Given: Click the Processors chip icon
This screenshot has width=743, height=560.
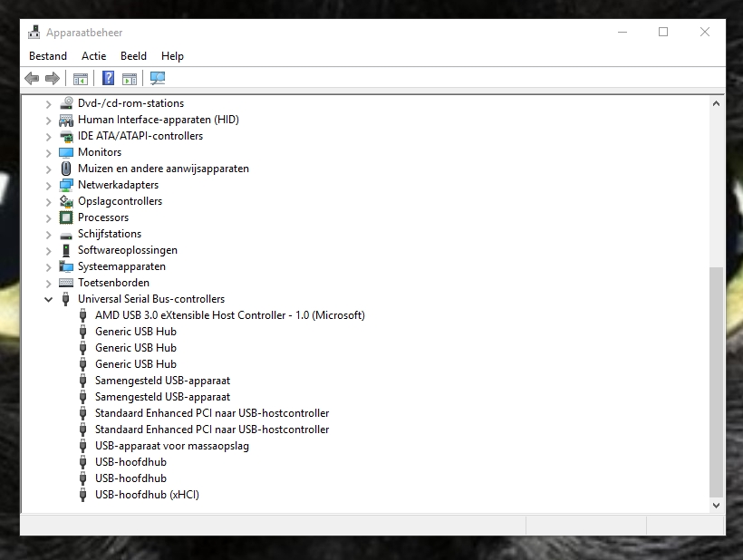Looking at the screenshot, I should pos(66,217).
